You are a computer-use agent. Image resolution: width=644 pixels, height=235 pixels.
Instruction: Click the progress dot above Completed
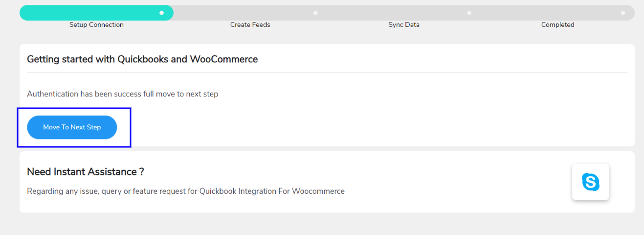coord(623,13)
